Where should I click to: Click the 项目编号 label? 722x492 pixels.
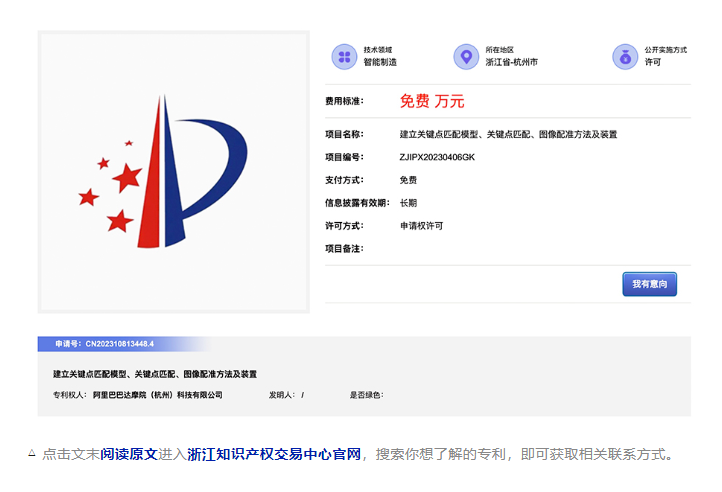pos(344,157)
